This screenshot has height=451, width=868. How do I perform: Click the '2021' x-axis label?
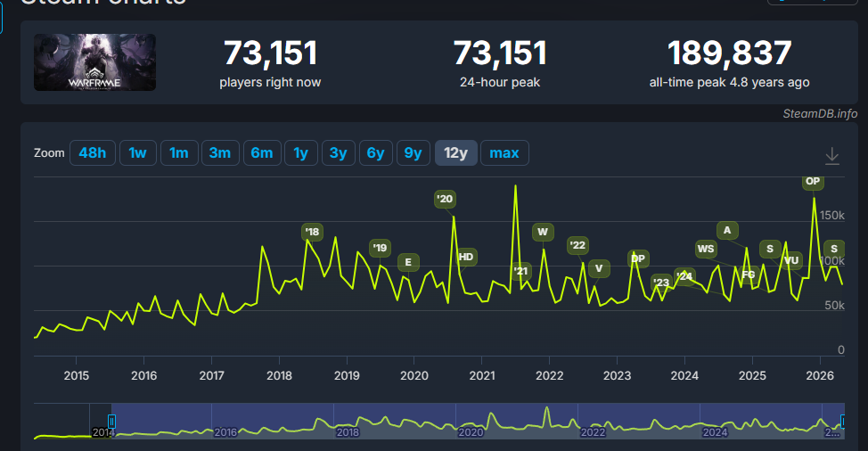pyautogui.click(x=482, y=376)
